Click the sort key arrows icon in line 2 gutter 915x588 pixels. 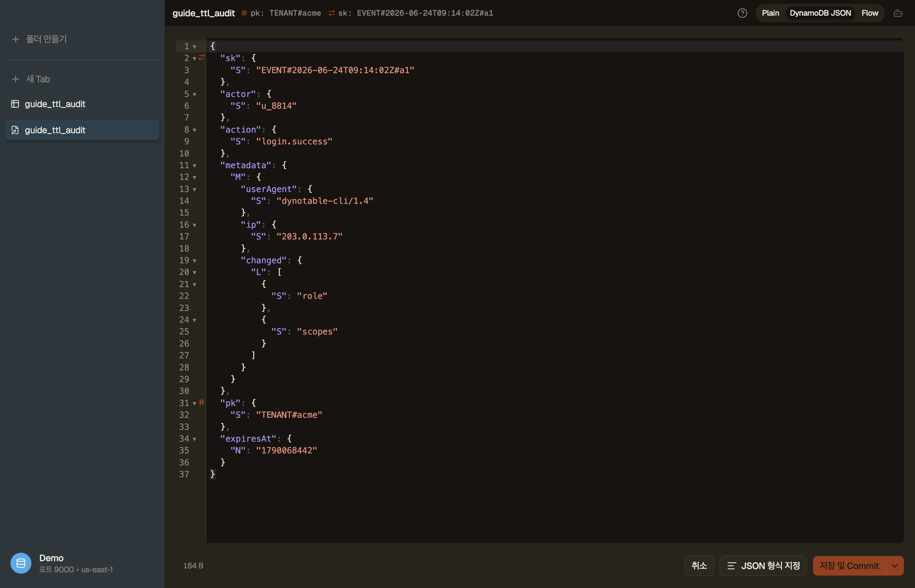[x=202, y=57]
